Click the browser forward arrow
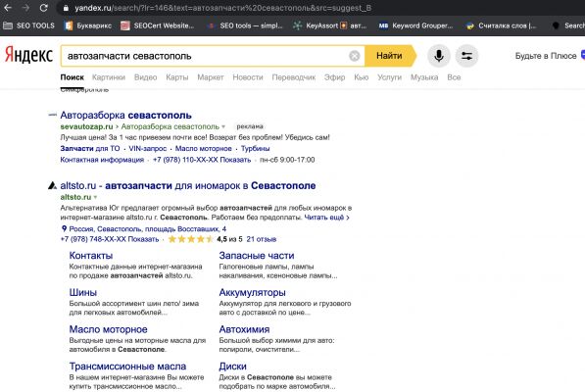 pyautogui.click(x=25, y=8)
